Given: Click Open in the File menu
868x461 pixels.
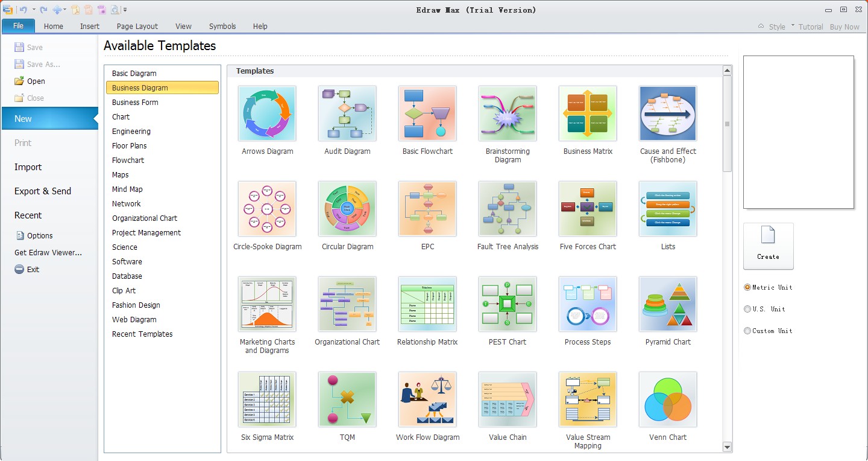Looking at the screenshot, I should (30, 81).
